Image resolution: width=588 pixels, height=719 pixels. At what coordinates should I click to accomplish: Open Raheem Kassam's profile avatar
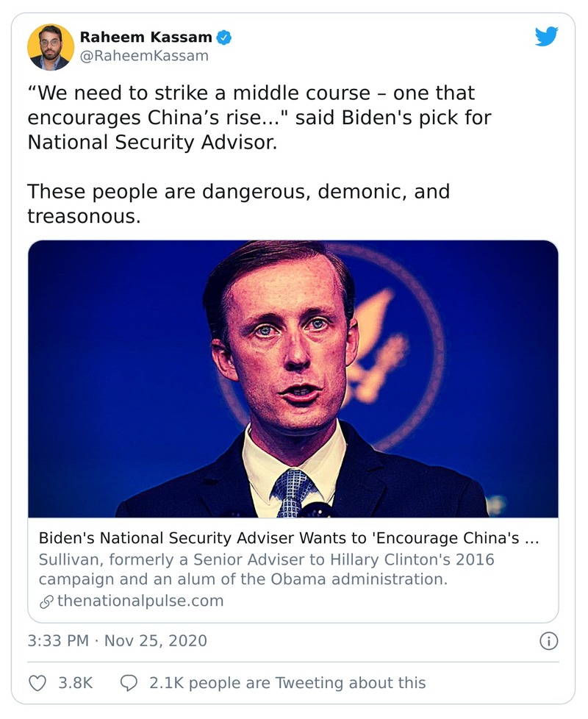(50, 46)
